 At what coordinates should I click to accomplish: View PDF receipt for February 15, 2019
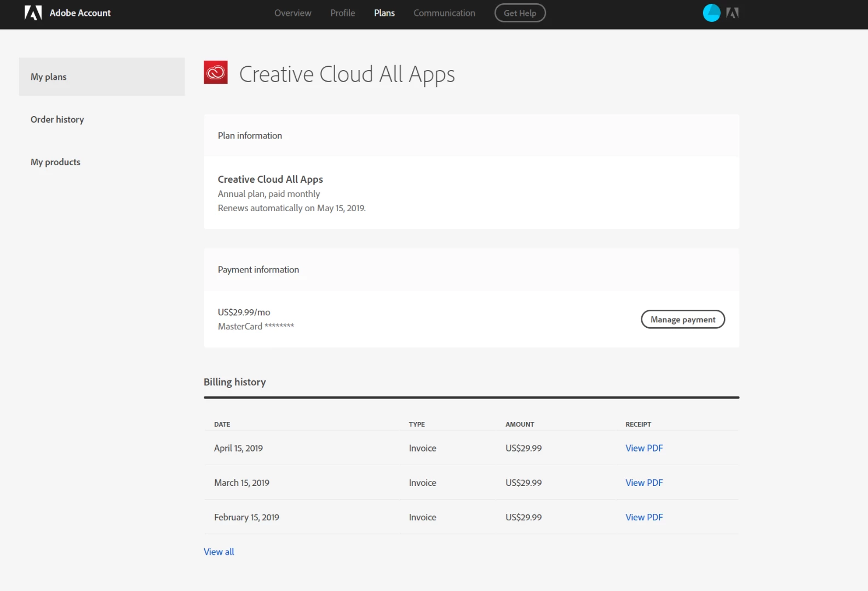(x=644, y=517)
